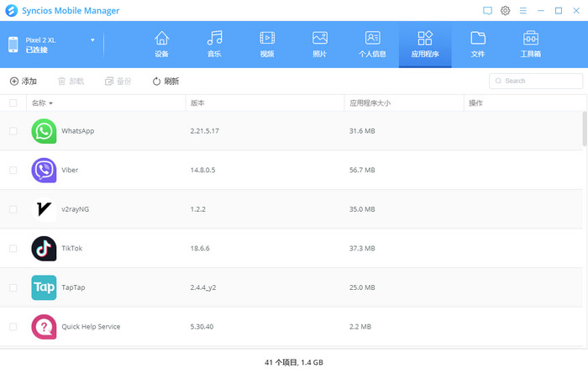This screenshot has width=588, height=374.
Task: Click the 56.7 MB size cell
Action: [362, 170]
